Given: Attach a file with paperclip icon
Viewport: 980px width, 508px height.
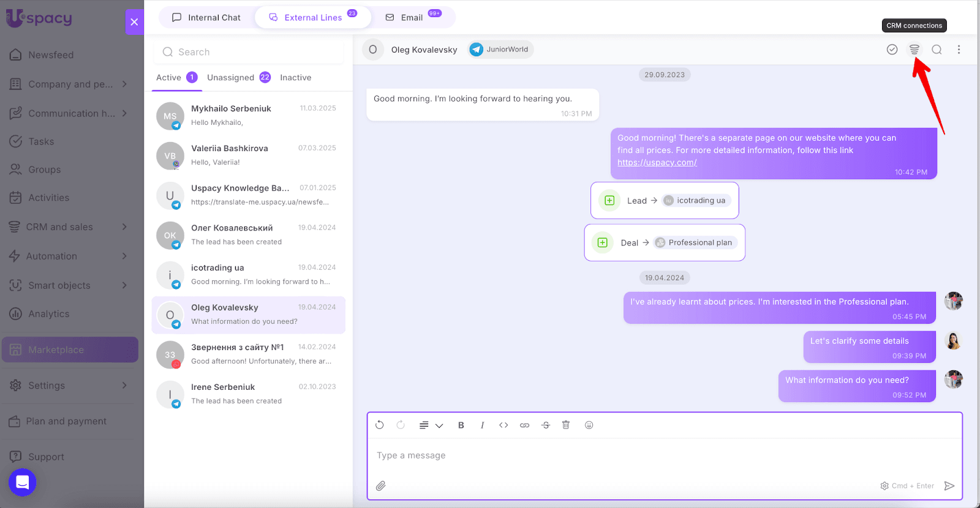Looking at the screenshot, I should (x=381, y=486).
